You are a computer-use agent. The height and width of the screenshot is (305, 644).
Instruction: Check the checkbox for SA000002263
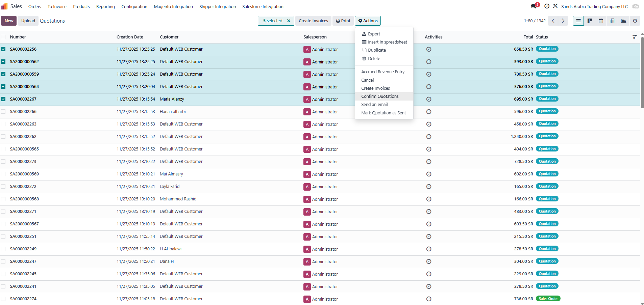[3, 124]
